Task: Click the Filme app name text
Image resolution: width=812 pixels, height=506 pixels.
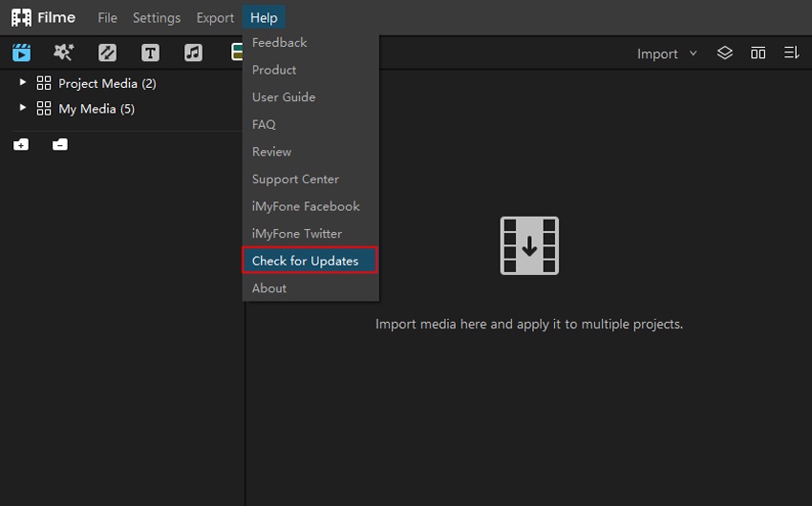Action: pyautogui.click(x=56, y=17)
